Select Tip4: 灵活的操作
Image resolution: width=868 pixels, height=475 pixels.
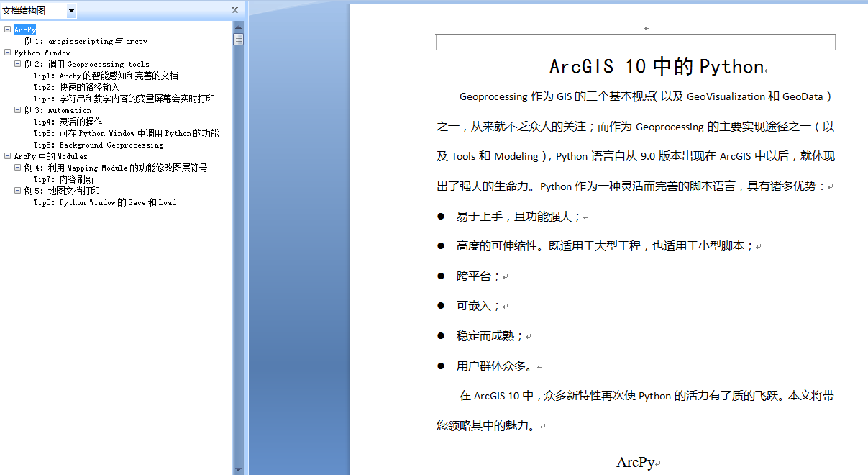coord(68,122)
